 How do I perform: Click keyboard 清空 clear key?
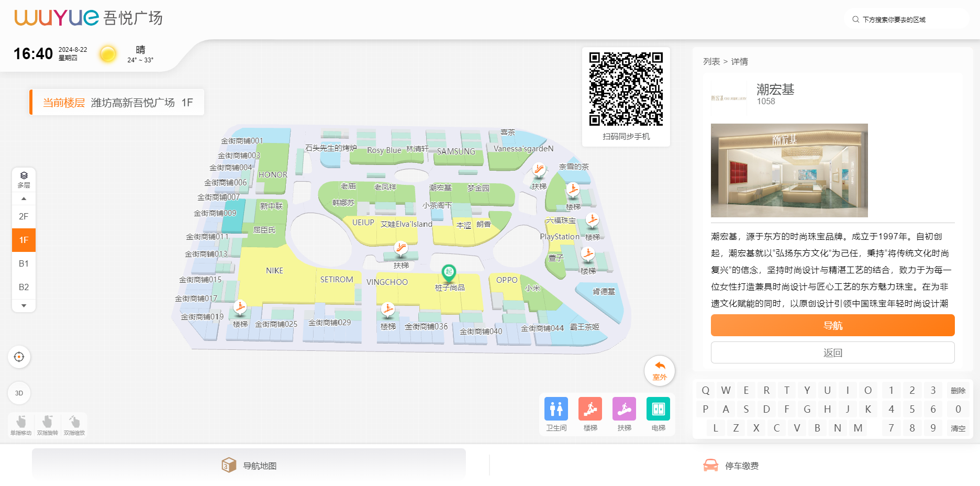point(958,428)
